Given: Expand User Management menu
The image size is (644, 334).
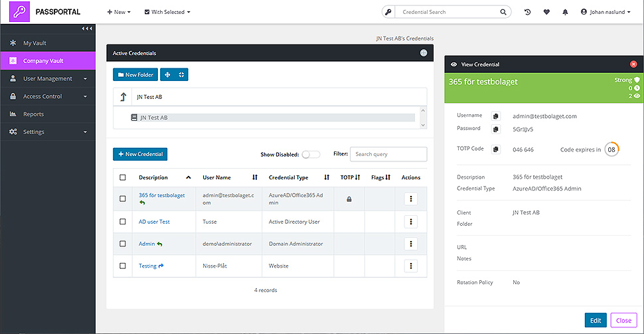Looking at the screenshot, I should pyautogui.click(x=48, y=78).
